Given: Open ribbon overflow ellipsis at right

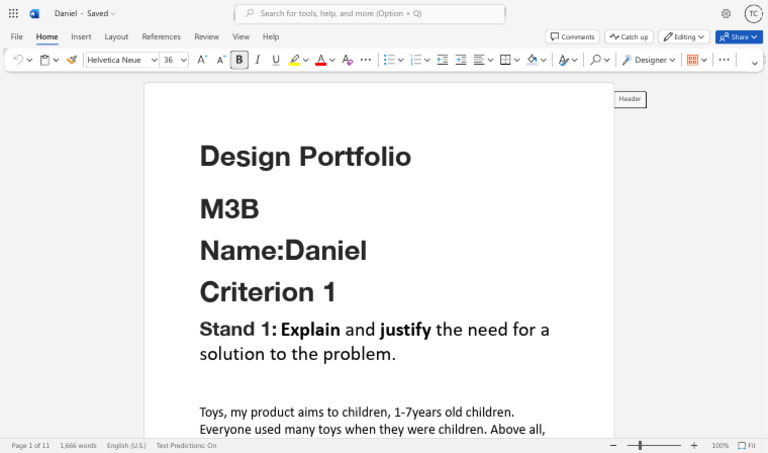Looking at the screenshot, I should 724,60.
